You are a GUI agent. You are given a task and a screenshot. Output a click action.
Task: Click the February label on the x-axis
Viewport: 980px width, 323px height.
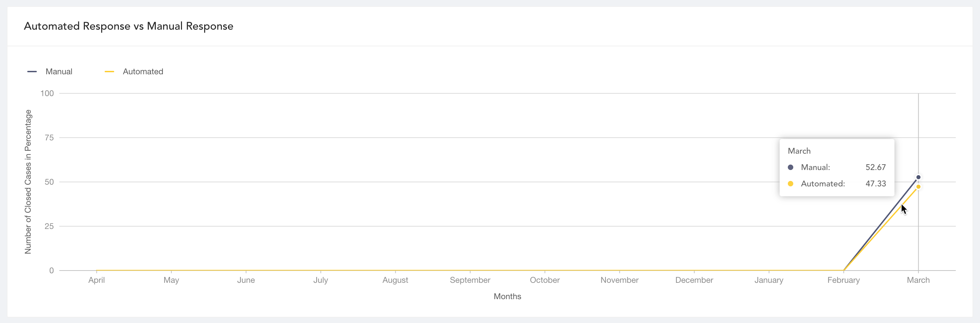point(843,280)
